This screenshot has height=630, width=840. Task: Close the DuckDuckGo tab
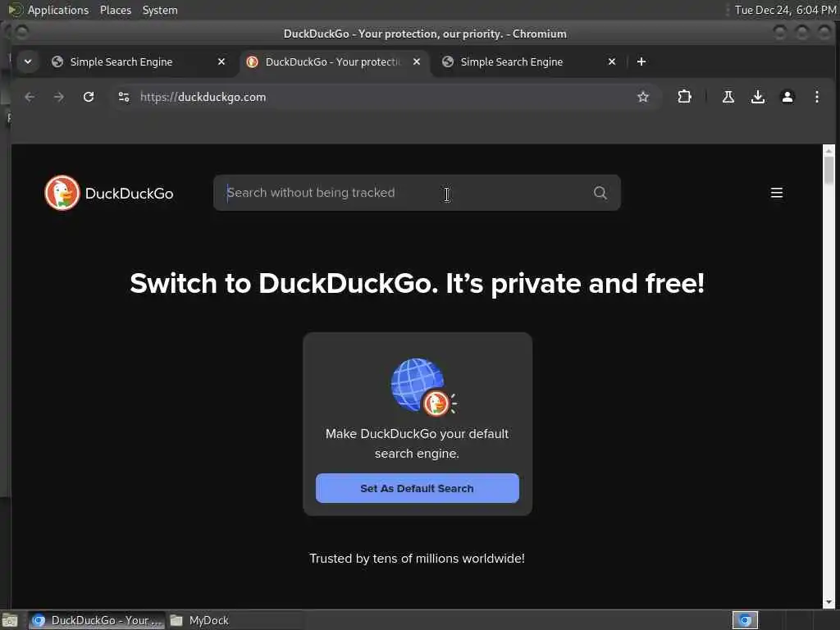(416, 62)
